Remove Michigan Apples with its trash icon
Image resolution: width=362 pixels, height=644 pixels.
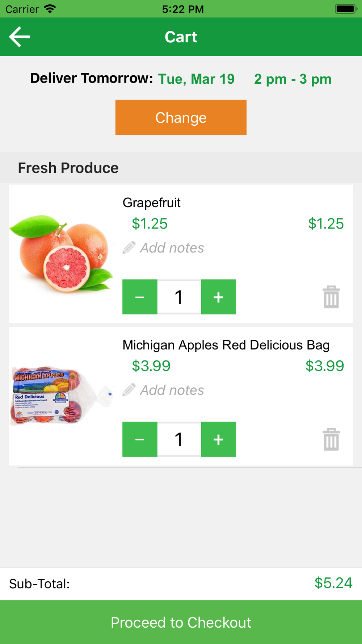coord(331,439)
